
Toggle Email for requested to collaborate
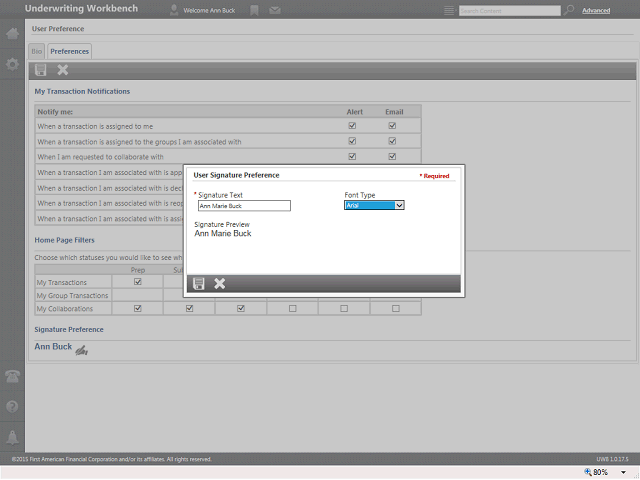click(392, 156)
